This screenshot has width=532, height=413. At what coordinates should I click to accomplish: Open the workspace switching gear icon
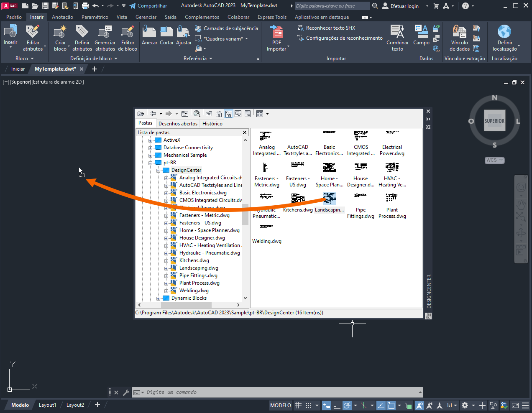coord(465,405)
